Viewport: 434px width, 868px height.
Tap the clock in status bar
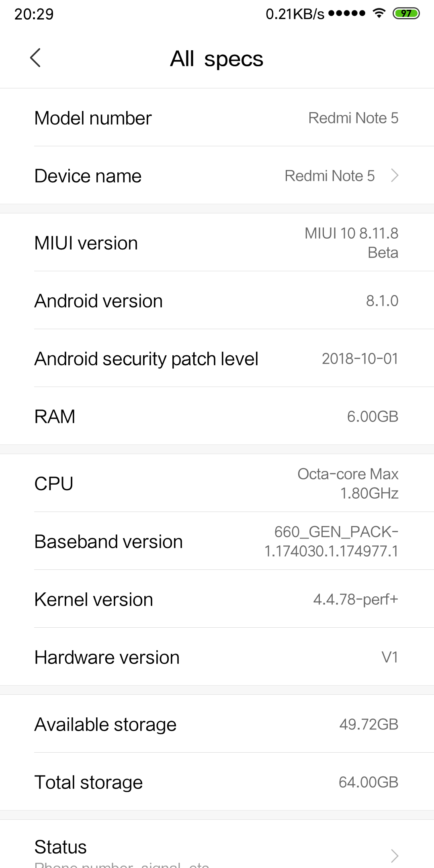[34, 14]
